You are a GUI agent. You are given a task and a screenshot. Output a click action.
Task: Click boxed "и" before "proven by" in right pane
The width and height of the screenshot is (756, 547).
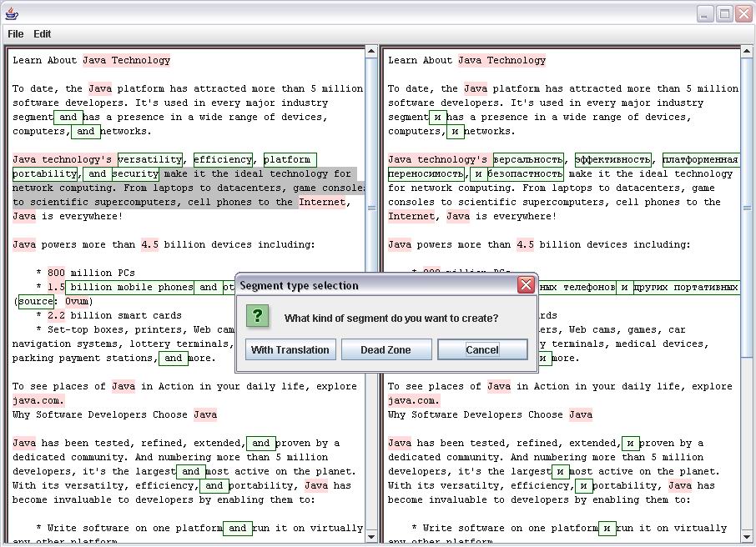pos(630,443)
